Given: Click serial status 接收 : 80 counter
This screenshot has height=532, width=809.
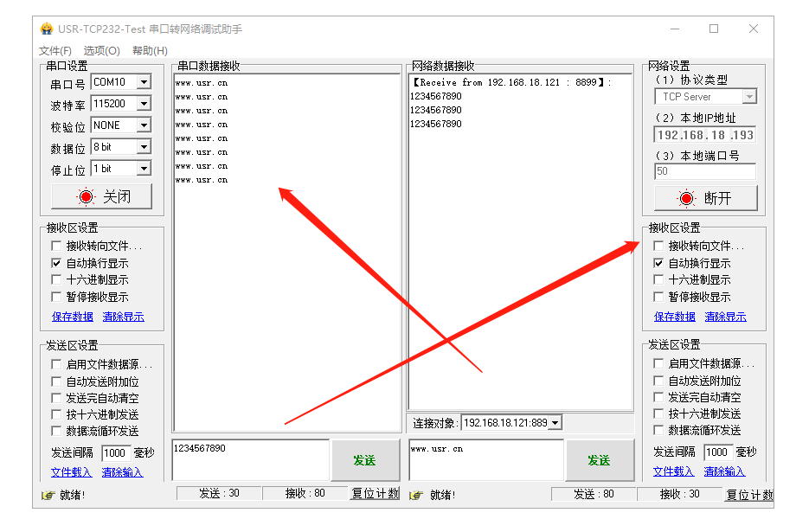Looking at the screenshot, I should [x=305, y=493].
